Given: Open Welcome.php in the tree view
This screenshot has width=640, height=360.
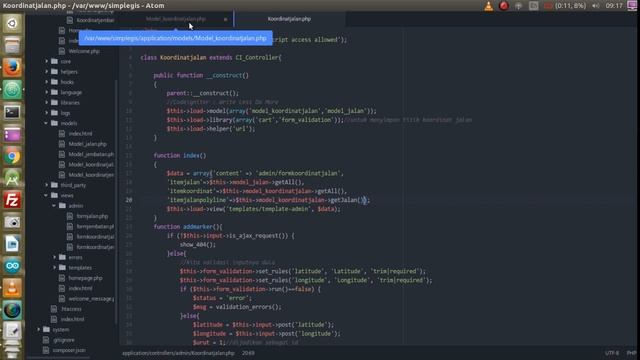Looking at the screenshot, I should (x=84, y=51).
